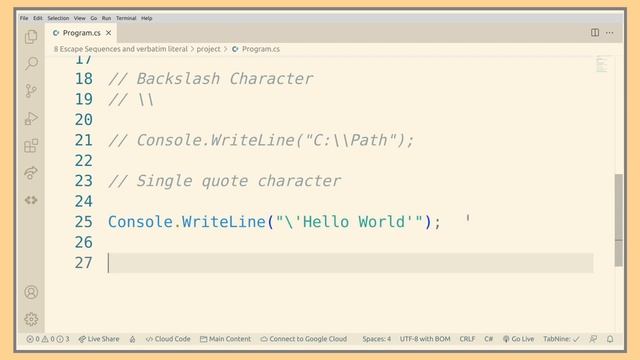Open the Terminal menu
Screen dimensions: 640x360
click(126, 18)
